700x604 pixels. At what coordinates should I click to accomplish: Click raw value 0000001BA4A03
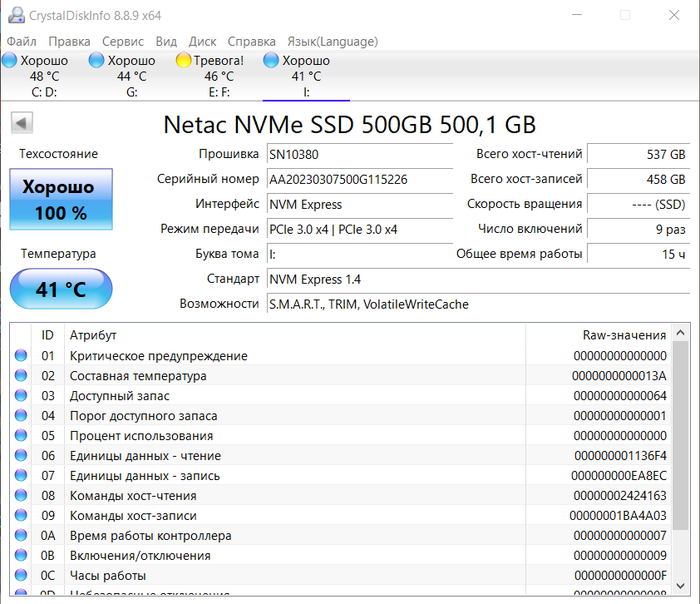click(618, 516)
